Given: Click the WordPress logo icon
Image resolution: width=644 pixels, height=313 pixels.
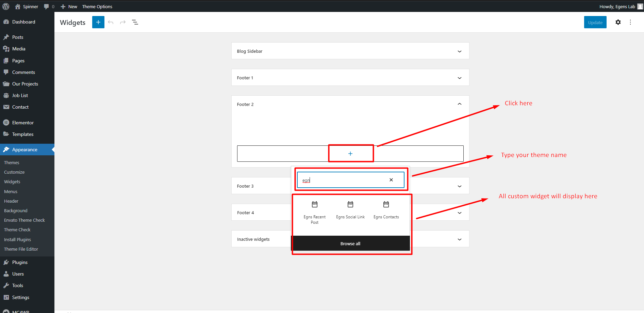Looking at the screenshot, I should [x=6, y=6].
